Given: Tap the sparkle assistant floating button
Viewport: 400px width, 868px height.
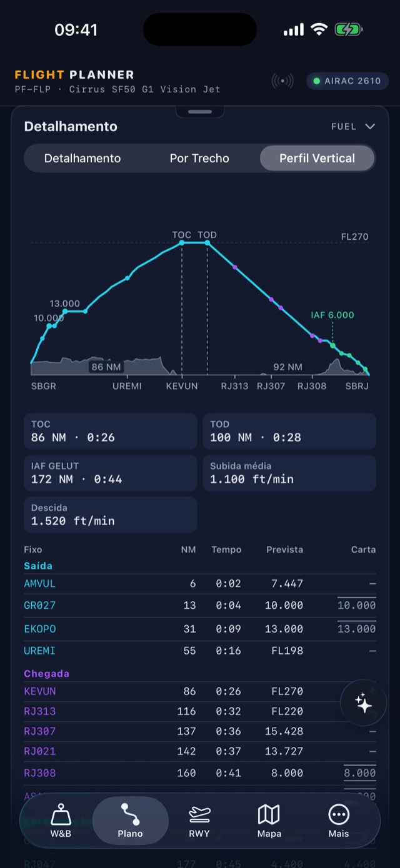Looking at the screenshot, I should coord(364,703).
